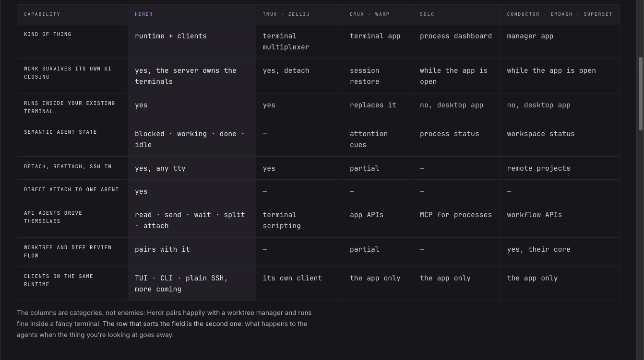Image resolution: width=644 pixels, height=360 pixels.
Task: Click the SOLO column header
Action: pos(456,14)
